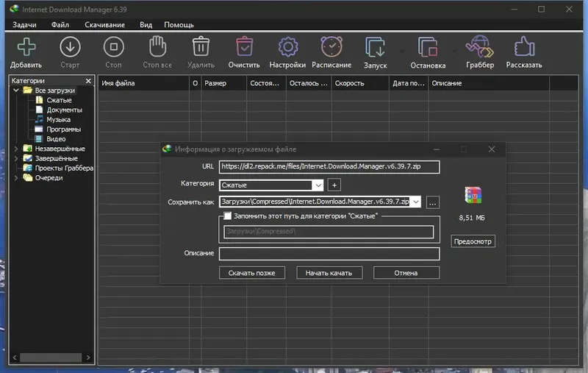588x373 pixels.
Task: Open the Помощь menu
Action: coord(179,25)
